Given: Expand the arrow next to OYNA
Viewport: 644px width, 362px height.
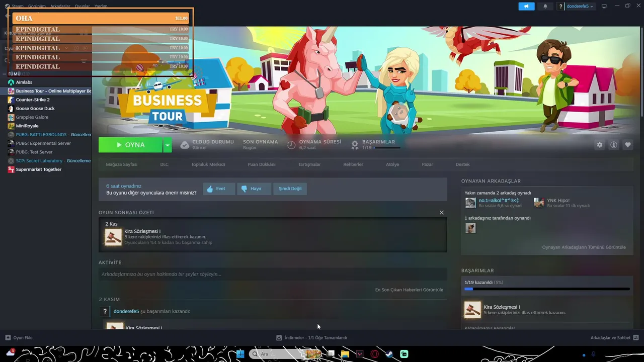Looking at the screenshot, I should pyautogui.click(x=168, y=145).
